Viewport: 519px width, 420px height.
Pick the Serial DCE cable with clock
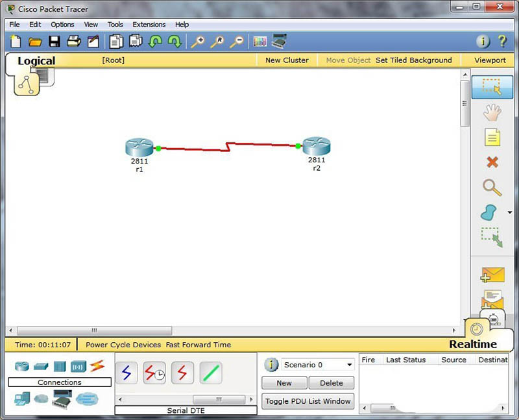(154, 373)
